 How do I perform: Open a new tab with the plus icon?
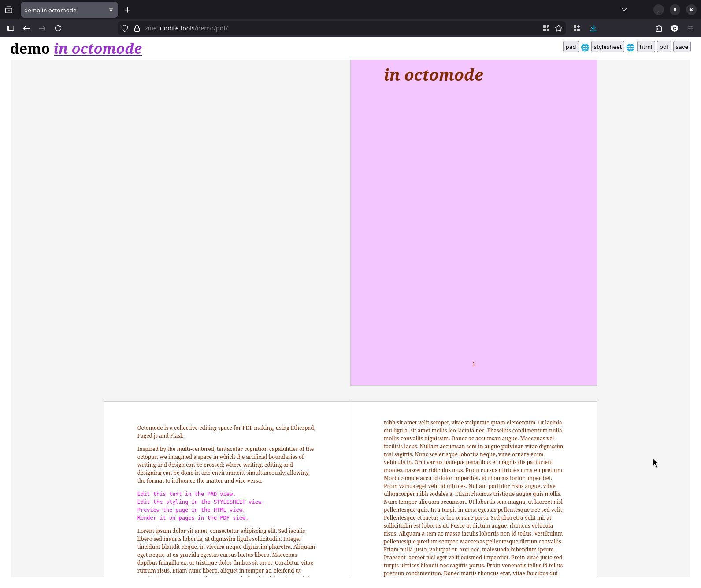(128, 10)
